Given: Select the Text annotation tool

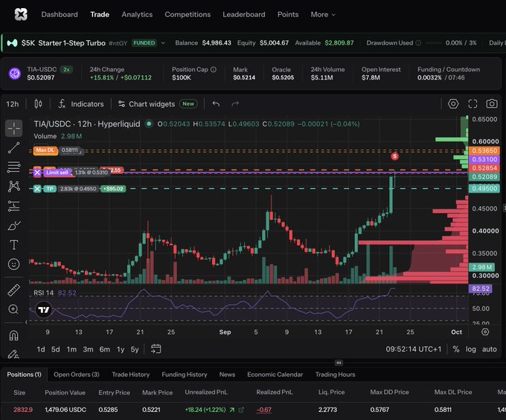Looking at the screenshot, I should pos(13,245).
